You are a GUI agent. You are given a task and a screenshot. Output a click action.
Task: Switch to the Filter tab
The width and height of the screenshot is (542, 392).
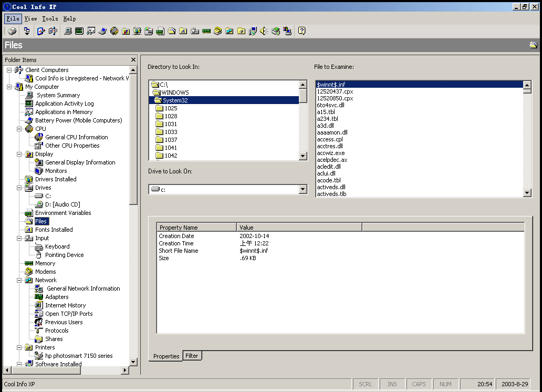click(192, 356)
